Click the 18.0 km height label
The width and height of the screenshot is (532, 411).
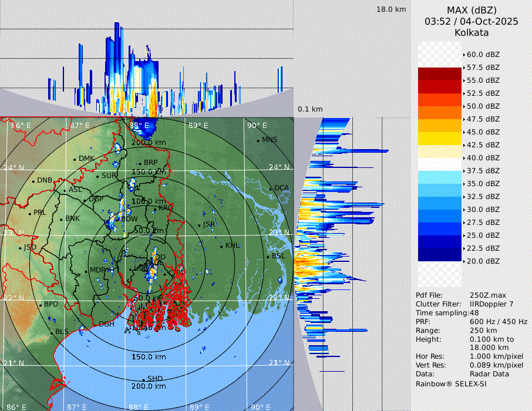pyautogui.click(x=391, y=9)
